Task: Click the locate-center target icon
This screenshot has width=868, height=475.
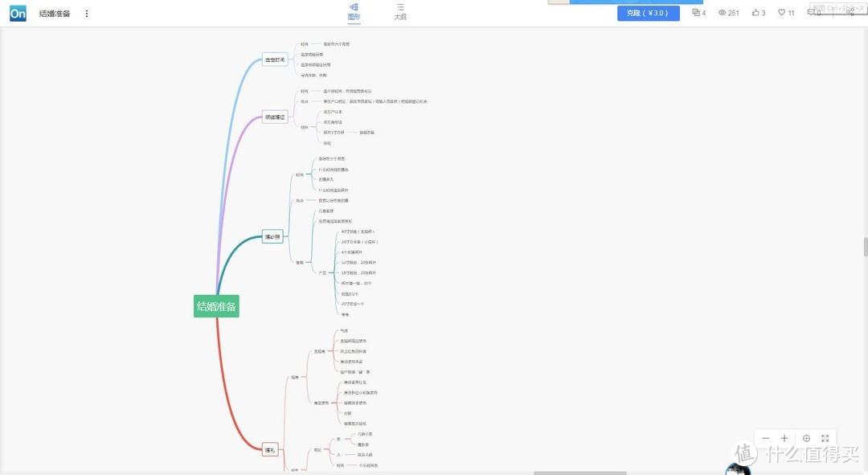Action: 807,438
